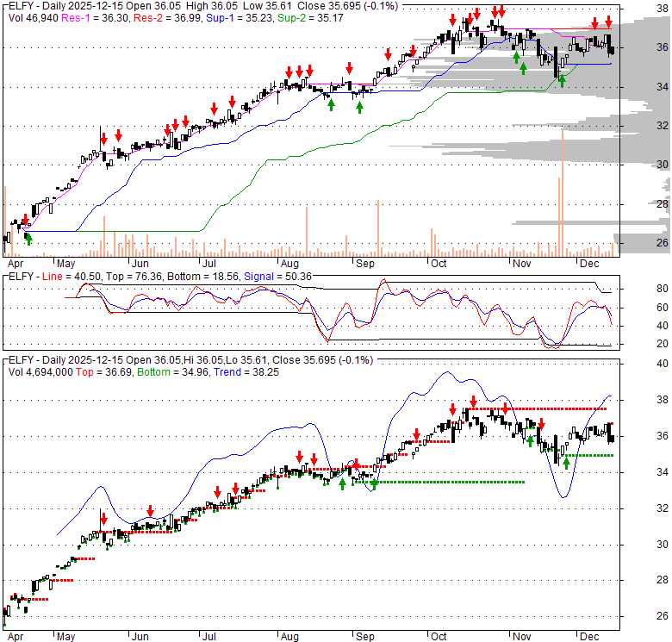672x642 pixels.
Task: Click the 'May' month label on the top chart axis
Action: [x=65, y=263]
